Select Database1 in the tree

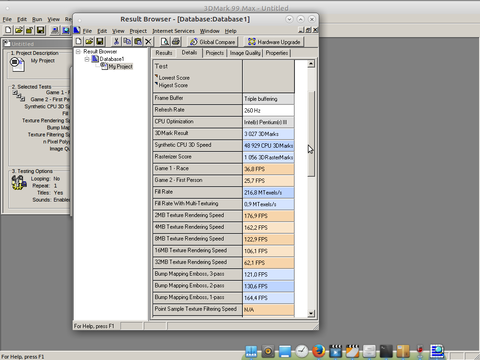pyautogui.click(x=112, y=59)
